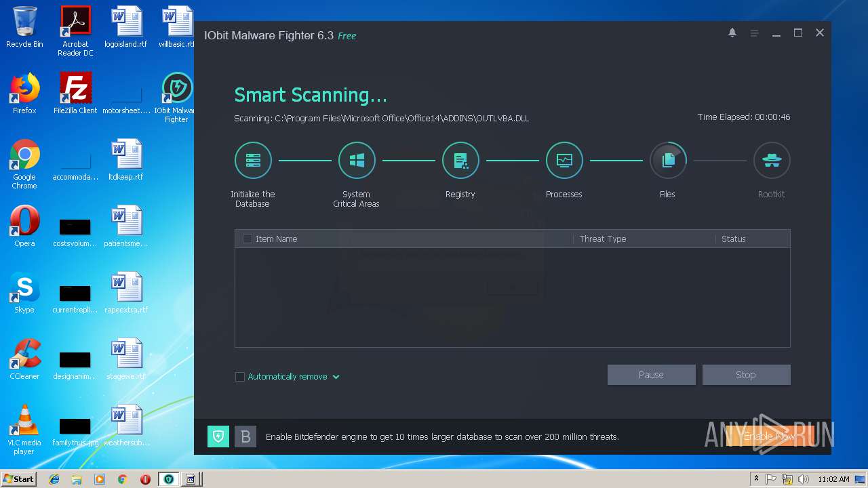This screenshot has height=488, width=868.
Task: Open Opera desktop shortcut
Action: pyautogui.click(x=24, y=226)
